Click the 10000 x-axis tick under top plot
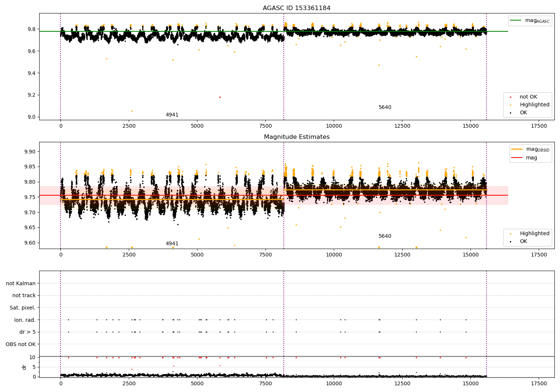560x392 pixels. click(x=334, y=126)
